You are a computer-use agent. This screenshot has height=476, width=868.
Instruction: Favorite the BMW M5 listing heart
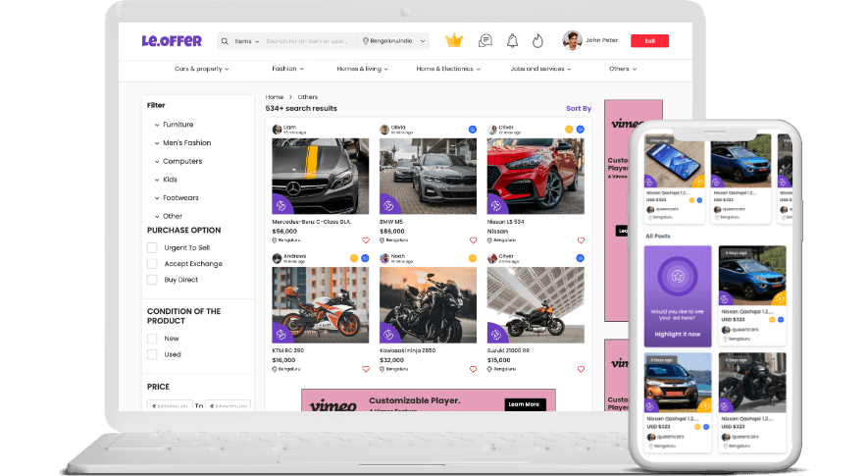point(473,240)
